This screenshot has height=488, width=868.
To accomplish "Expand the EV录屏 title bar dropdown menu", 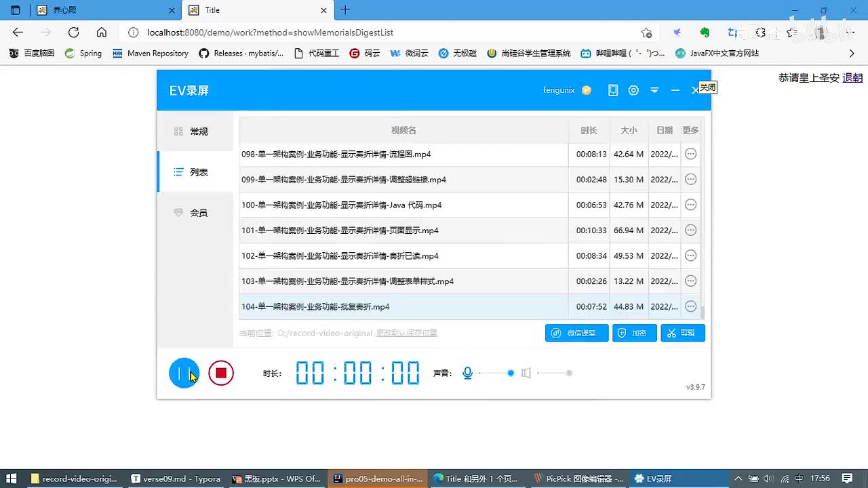I will 654,90.
